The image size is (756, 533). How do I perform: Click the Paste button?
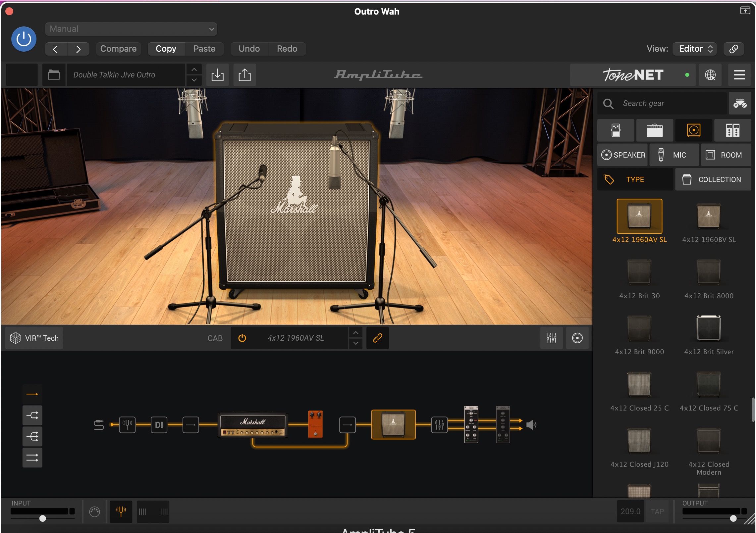204,49
